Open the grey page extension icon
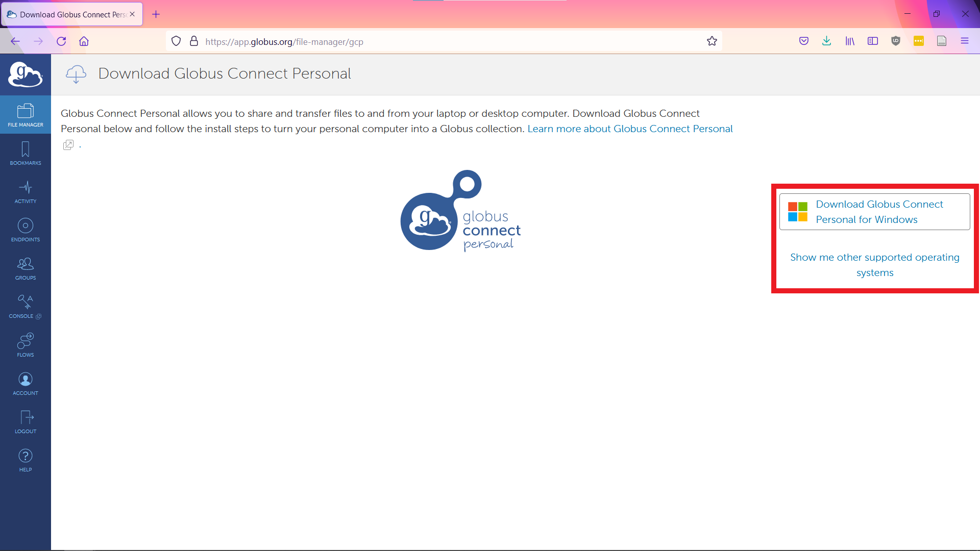Screen dimensions: 980x551 tap(942, 41)
